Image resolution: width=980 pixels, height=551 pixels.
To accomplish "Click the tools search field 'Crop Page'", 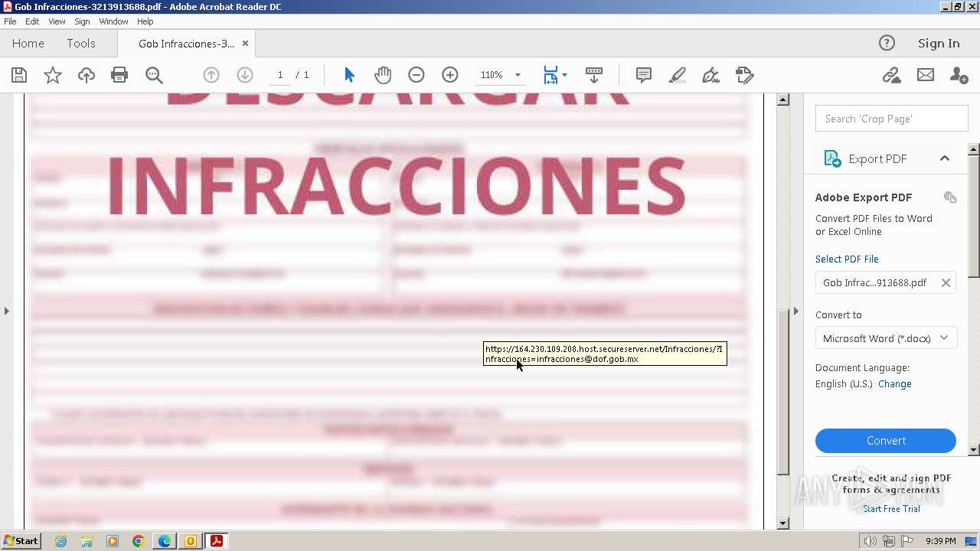I will coord(892,119).
